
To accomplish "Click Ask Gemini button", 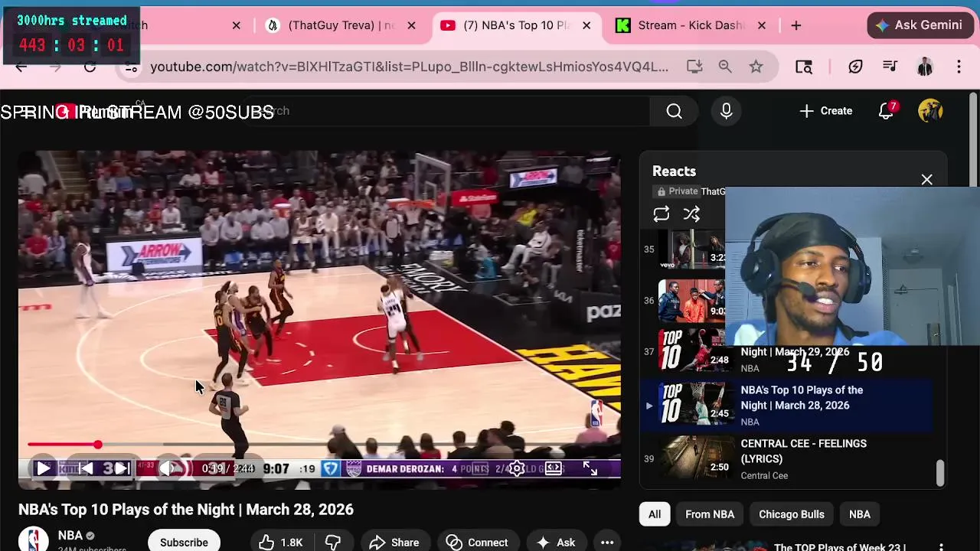I will pyautogui.click(x=919, y=25).
